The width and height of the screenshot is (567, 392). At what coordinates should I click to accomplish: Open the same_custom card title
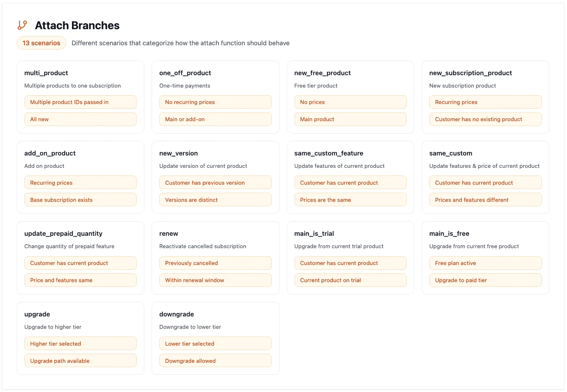pos(451,153)
